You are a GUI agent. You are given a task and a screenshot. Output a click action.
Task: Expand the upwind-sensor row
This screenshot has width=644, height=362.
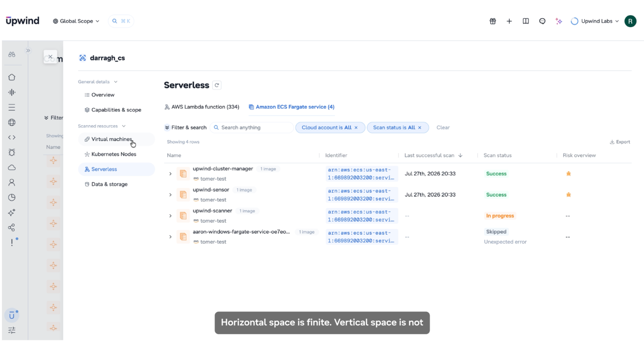tap(171, 195)
